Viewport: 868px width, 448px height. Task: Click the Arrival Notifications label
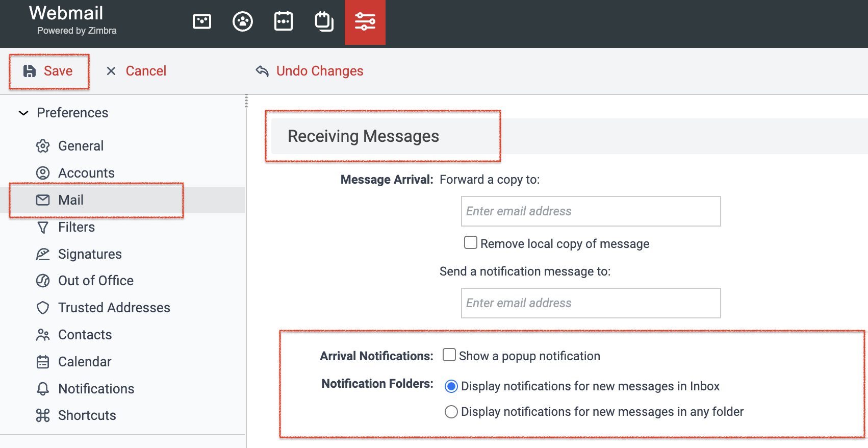[x=376, y=356]
